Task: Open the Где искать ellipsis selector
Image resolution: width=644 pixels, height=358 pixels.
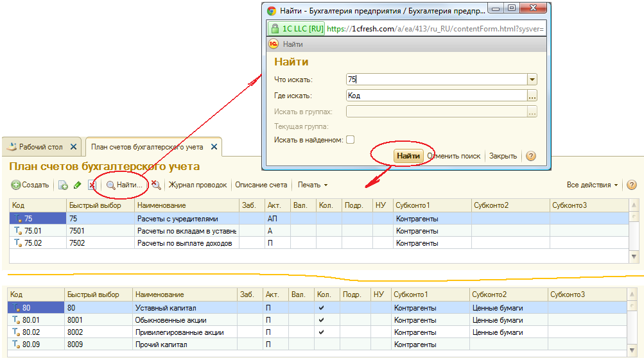Action: [x=532, y=96]
